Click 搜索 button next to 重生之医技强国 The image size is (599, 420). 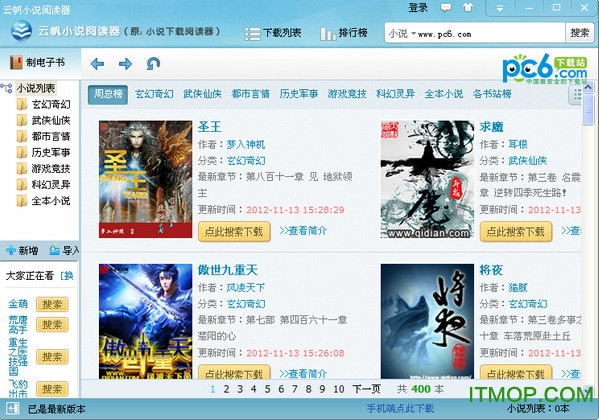click(x=52, y=357)
